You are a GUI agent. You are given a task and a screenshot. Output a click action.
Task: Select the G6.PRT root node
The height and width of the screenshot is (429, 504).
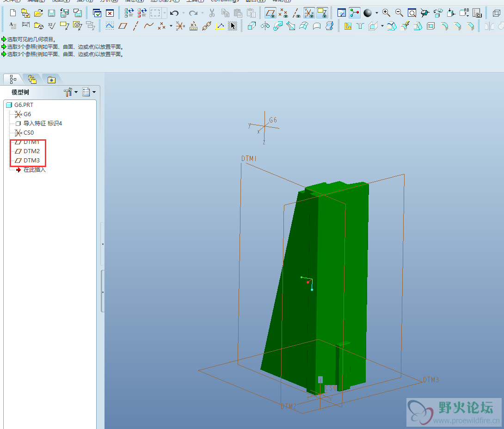coord(24,105)
